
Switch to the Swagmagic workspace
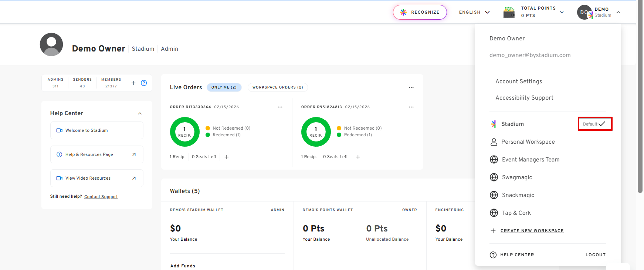[517, 177]
